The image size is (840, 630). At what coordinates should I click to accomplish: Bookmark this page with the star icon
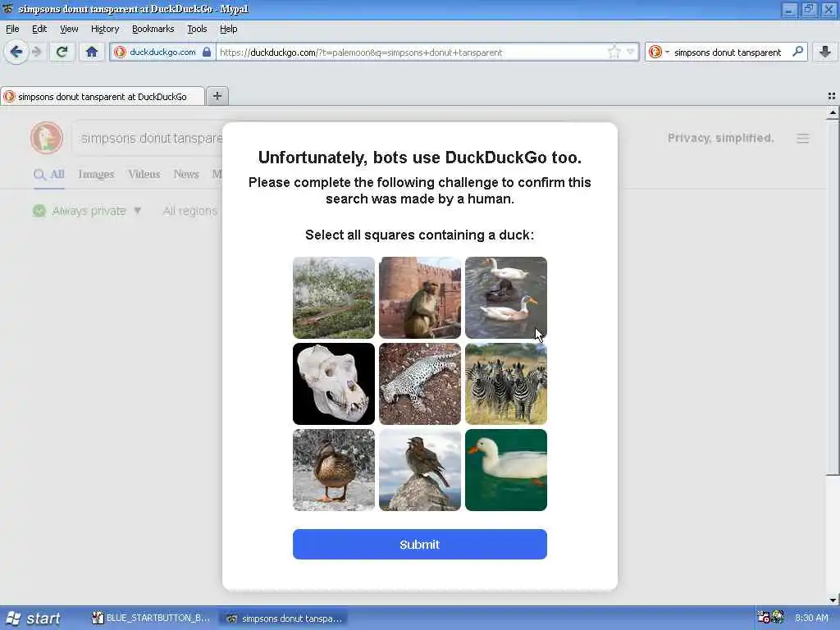click(x=614, y=52)
